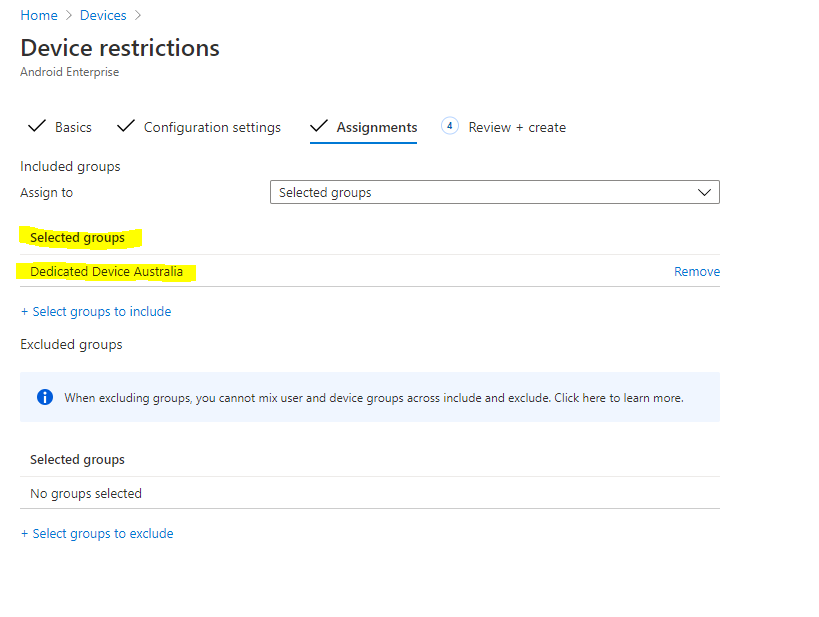The image size is (819, 617).
Task: Click the checkmark icon beside Basics
Action: (37, 126)
